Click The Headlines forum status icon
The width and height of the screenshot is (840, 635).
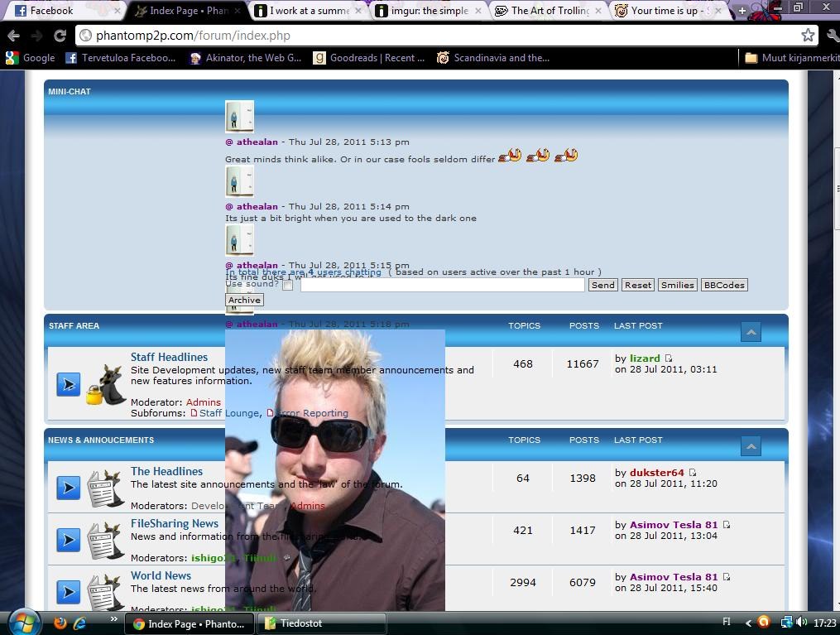pos(69,488)
